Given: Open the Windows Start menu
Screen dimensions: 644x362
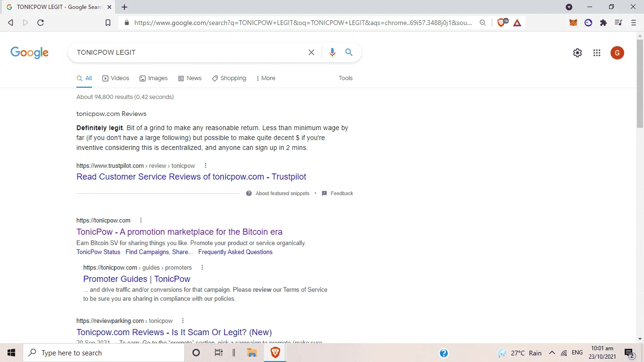Looking at the screenshot, I should (11, 353).
